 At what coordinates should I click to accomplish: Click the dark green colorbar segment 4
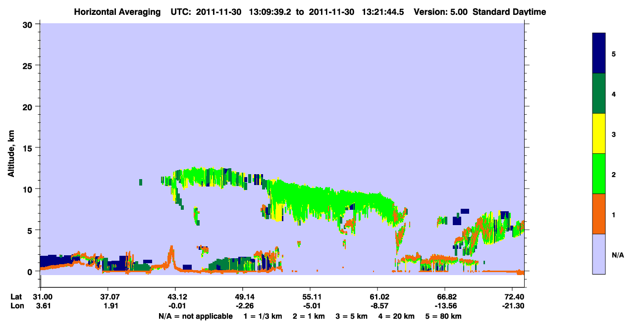599,94
